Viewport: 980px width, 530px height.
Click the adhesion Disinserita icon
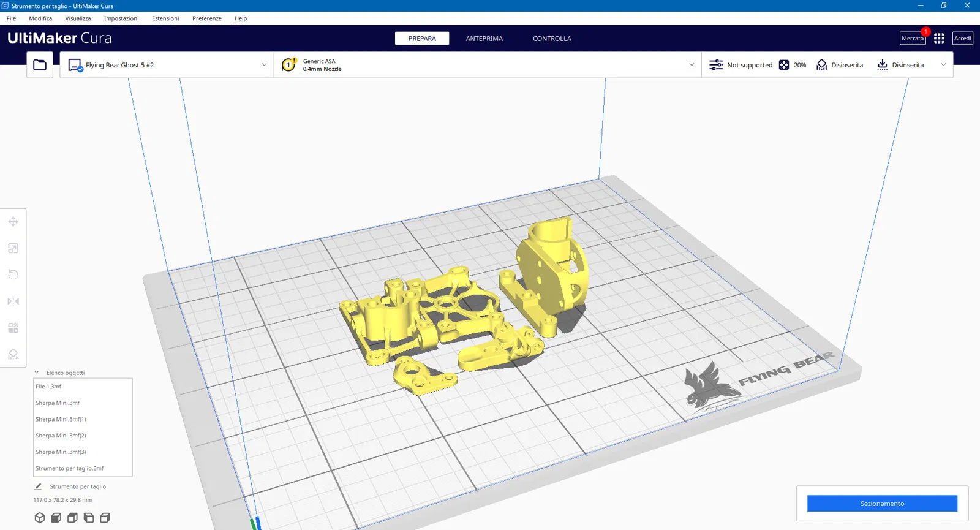tap(883, 65)
